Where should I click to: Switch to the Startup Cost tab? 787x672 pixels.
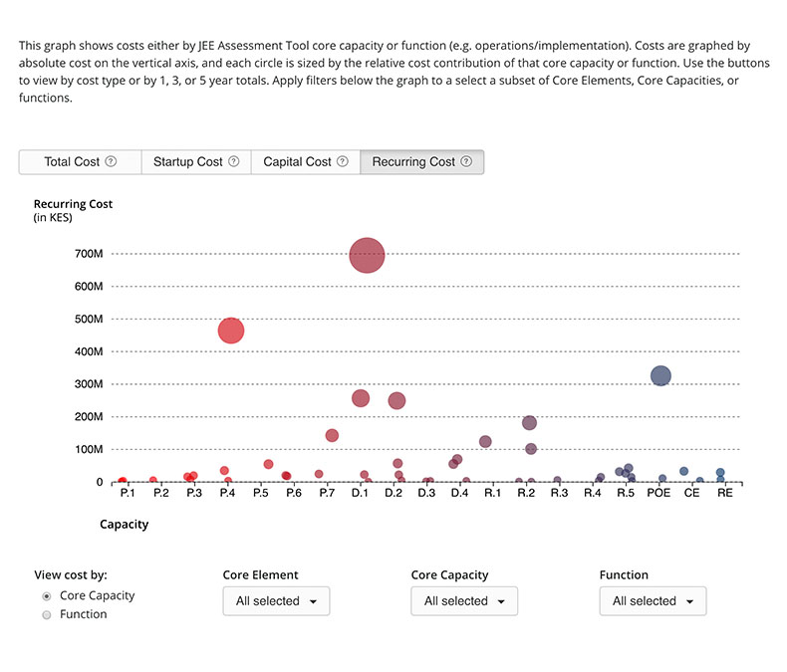(196, 162)
